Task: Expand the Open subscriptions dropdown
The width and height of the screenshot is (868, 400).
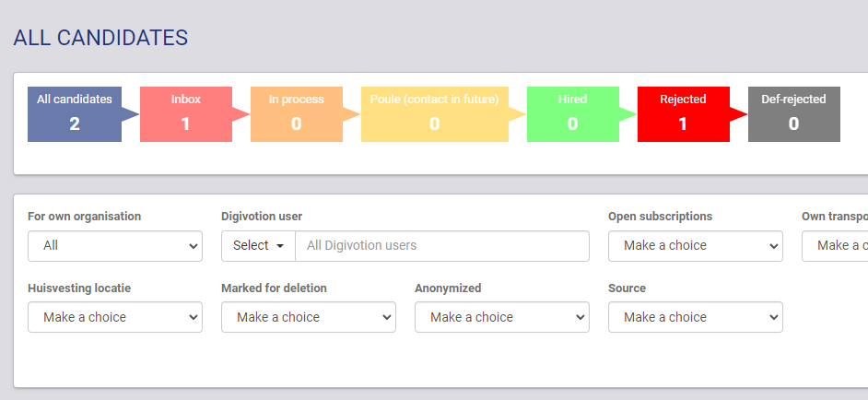Action: (695, 246)
